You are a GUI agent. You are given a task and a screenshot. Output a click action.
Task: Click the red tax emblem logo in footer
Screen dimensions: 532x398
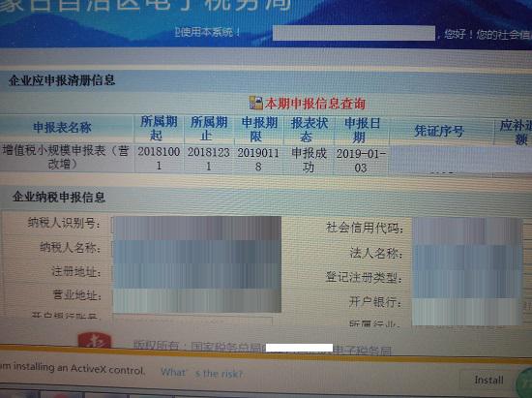[x=95, y=340]
